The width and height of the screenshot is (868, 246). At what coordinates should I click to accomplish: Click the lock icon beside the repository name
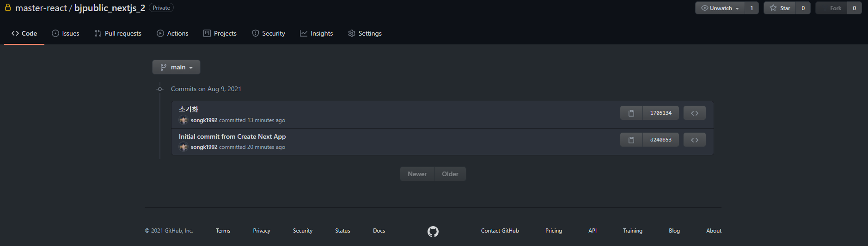pyautogui.click(x=8, y=7)
